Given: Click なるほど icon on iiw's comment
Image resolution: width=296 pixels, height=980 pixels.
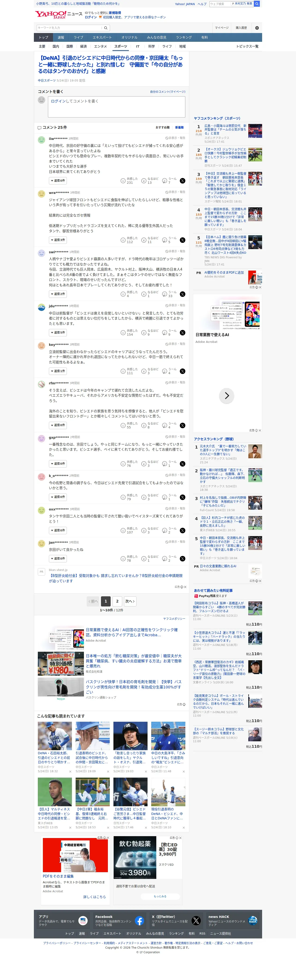Looking at the screenshot, I should tap(144, 181).
